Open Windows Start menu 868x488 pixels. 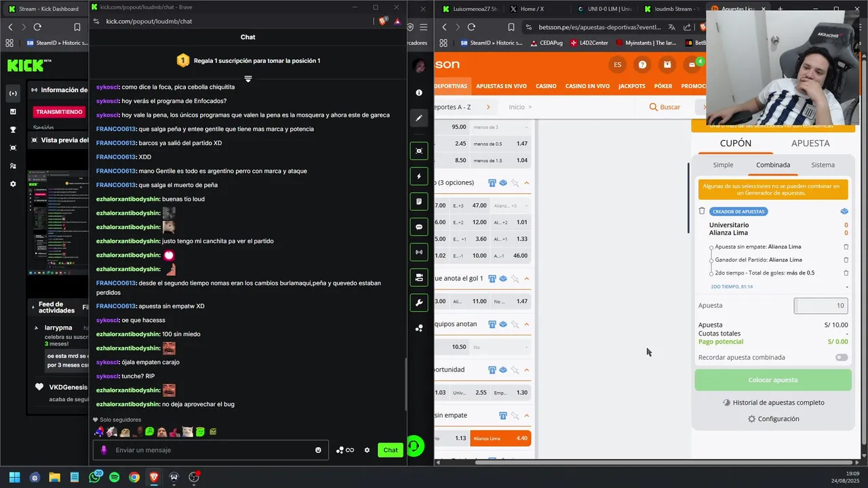coord(14,477)
